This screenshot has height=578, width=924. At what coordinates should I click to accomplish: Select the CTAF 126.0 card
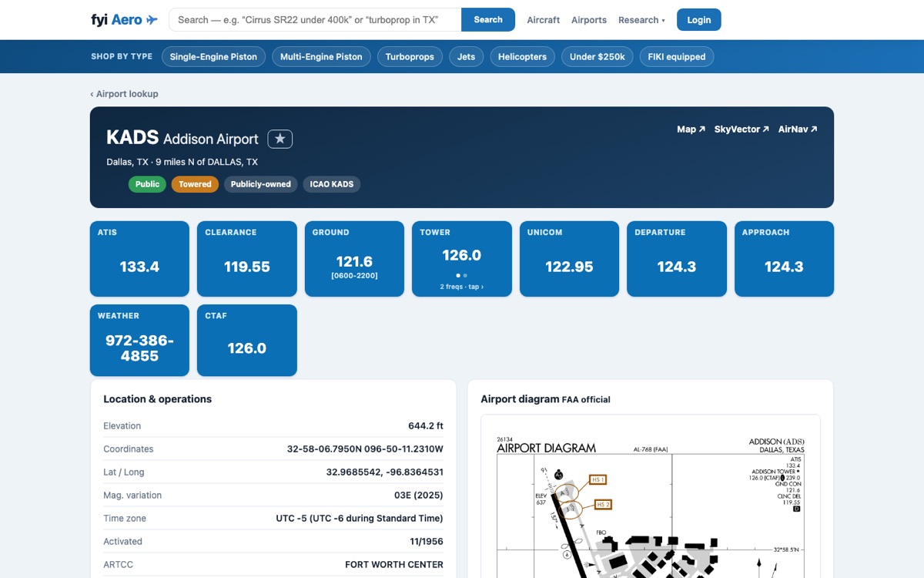[x=247, y=340]
